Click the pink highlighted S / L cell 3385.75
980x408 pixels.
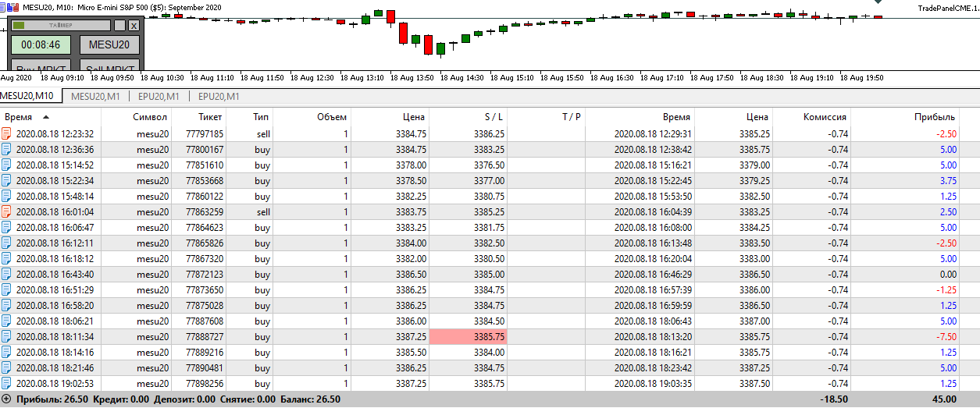pyautogui.click(x=469, y=336)
